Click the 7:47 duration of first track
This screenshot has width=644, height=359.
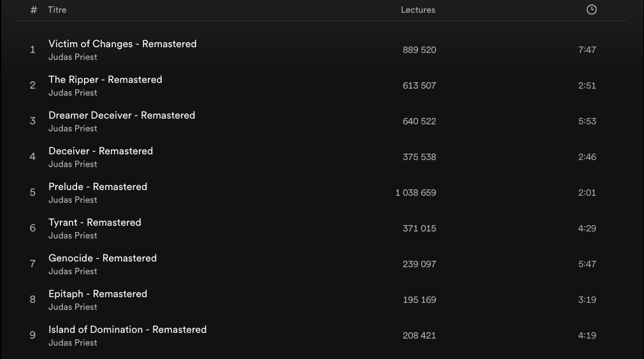click(587, 50)
